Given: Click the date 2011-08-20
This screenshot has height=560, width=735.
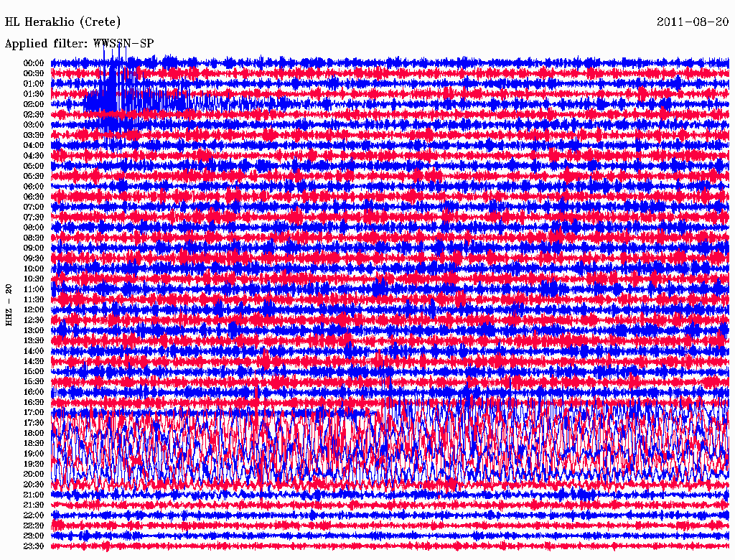Looking at the screenshot, I should (x=693, y=22).
